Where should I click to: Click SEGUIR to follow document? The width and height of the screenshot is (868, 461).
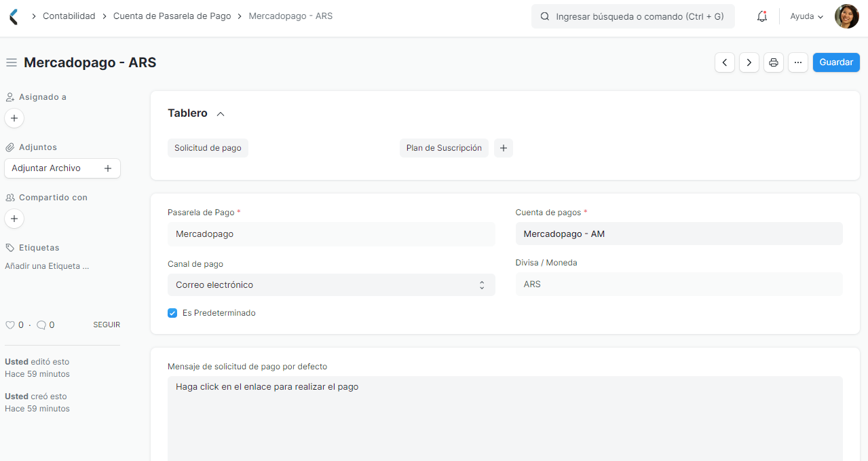107,325
